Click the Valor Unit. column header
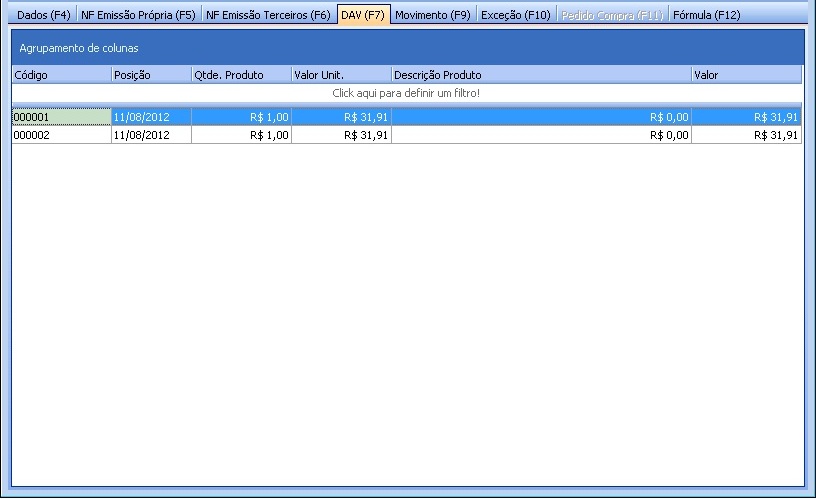 coord(341,75)
